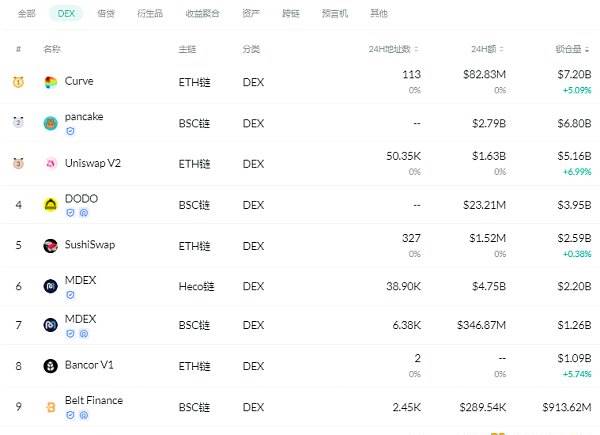Click the pancake logo icon

[51, 123]
